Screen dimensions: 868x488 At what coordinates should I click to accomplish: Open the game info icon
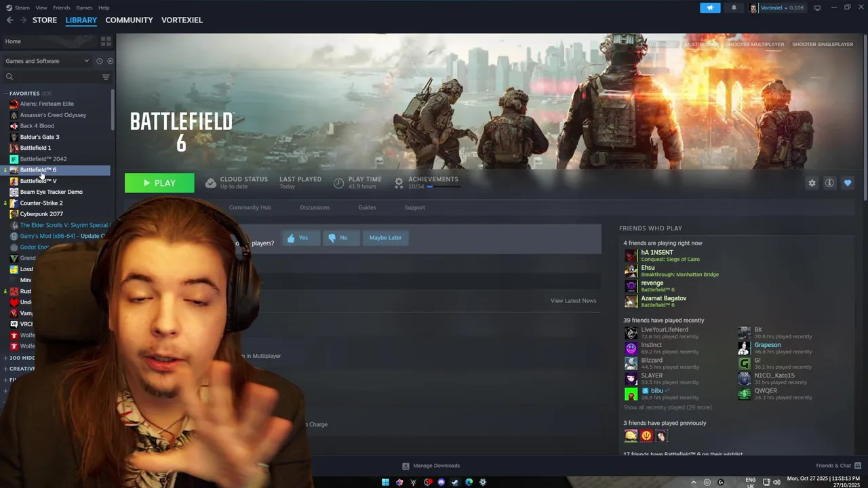pos(829,183)
